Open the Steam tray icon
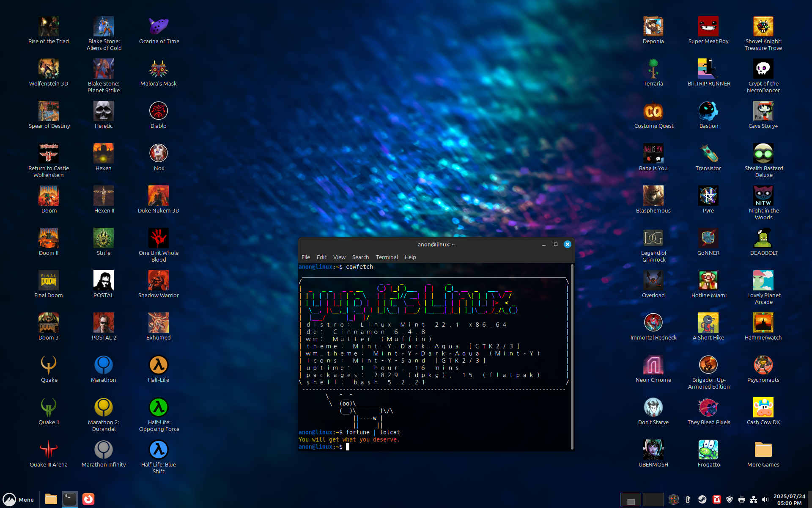 click(702, 500)
